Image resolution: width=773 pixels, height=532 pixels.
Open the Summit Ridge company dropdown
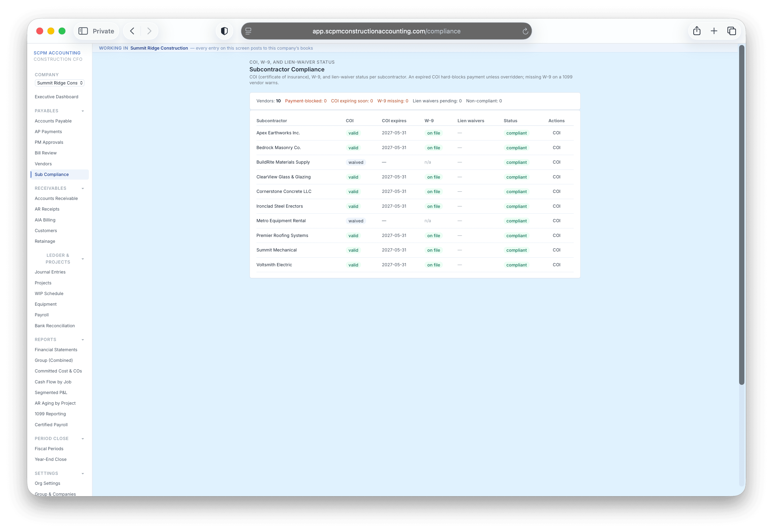point(60,83)
